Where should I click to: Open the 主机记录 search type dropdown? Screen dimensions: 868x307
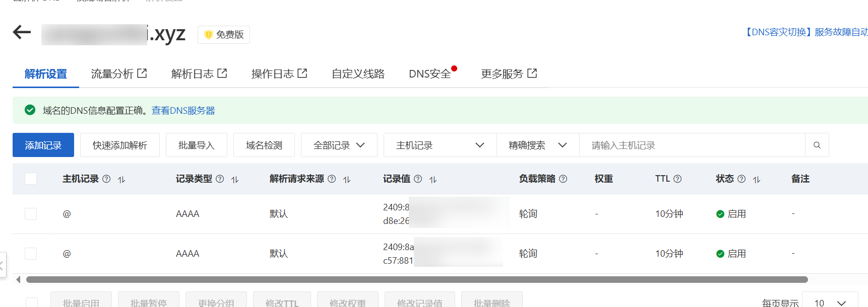[440, 145]
